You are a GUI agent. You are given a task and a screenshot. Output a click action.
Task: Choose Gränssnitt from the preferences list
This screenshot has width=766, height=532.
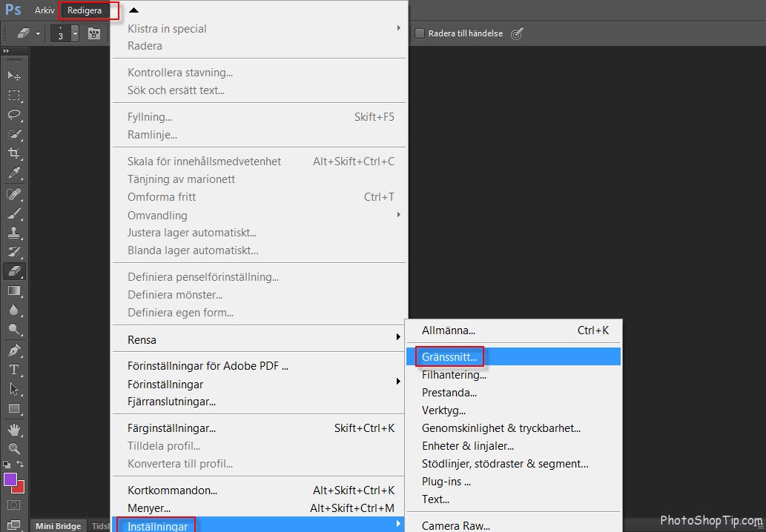(x=449, y=356)
